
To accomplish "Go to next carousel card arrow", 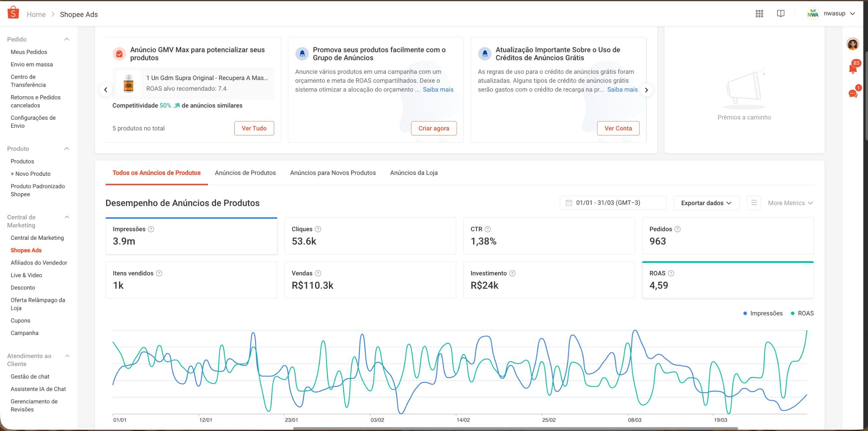I will coord(646,90).
